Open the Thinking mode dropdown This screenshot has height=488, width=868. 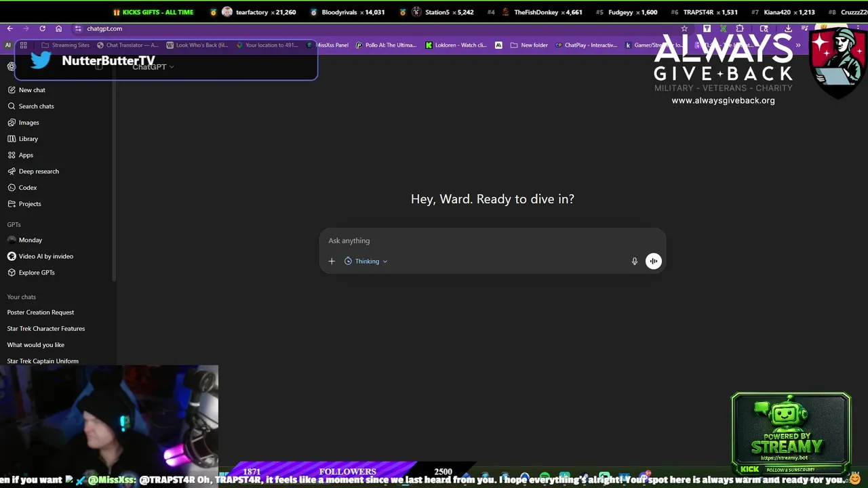[x=366, y=261]
